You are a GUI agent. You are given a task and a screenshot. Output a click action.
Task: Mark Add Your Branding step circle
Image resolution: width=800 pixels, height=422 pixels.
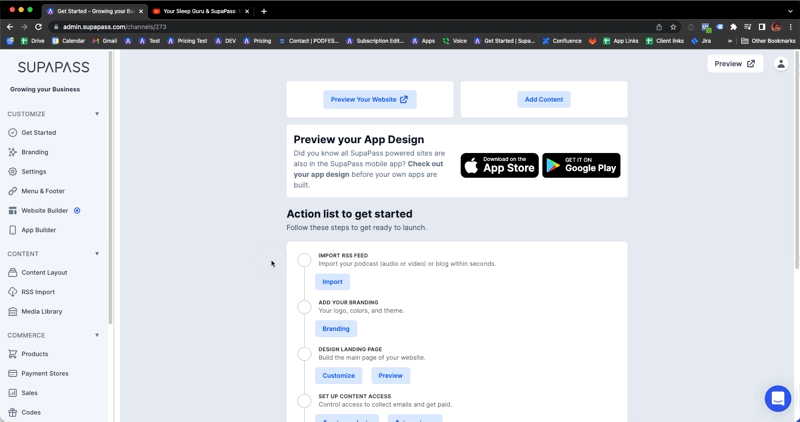(x=304, y=307)
